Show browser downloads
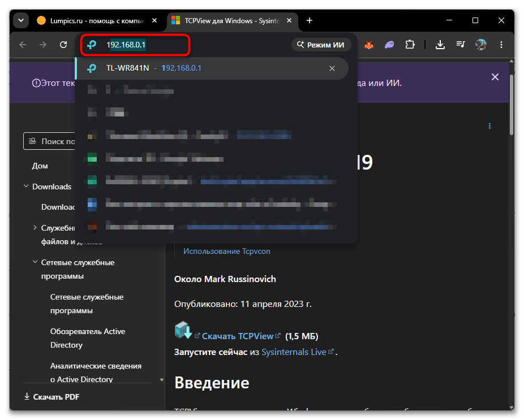The width and height of the screenshot is (524, 420). [x=440, y=45]
